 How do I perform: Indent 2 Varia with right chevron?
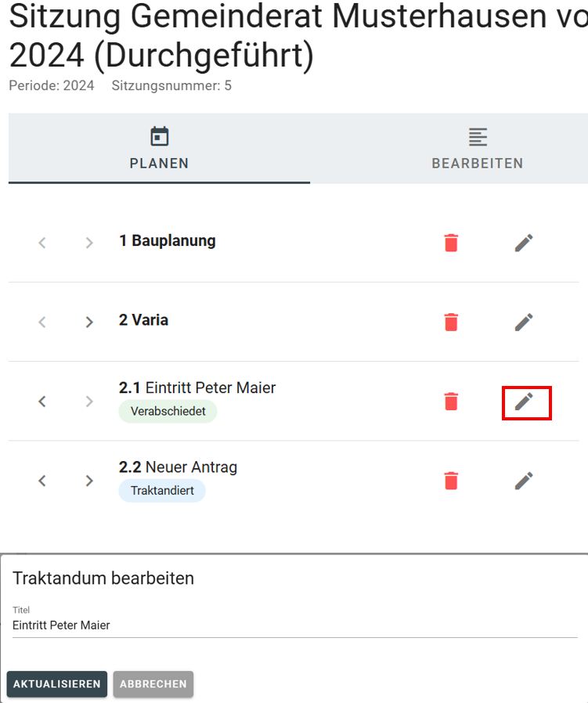(x=89, y=322)
